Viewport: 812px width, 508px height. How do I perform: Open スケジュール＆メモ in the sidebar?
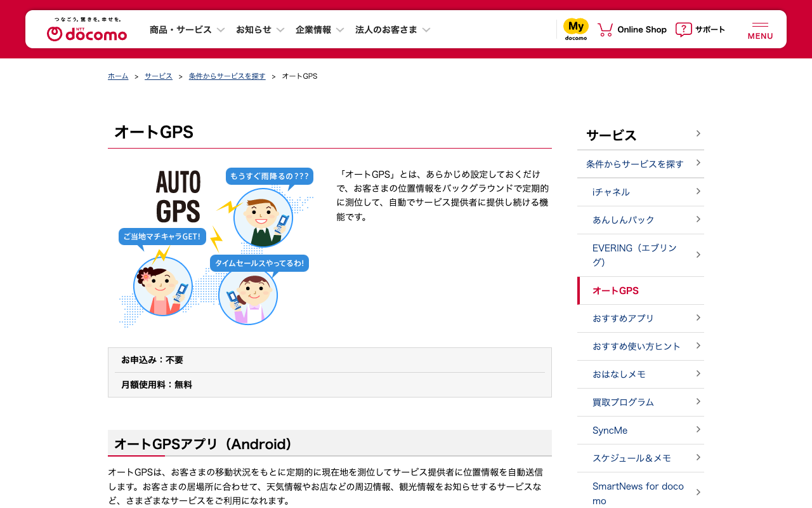click(641, 458)
